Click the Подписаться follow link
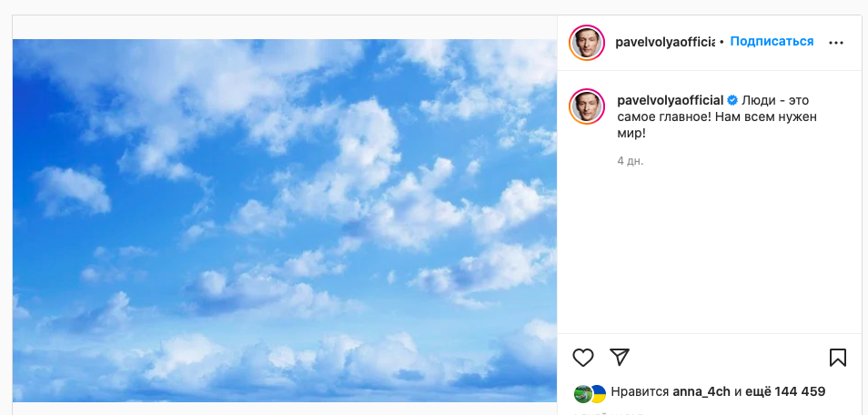The width and height of the screenshot is (868, 415). (772, 42)
